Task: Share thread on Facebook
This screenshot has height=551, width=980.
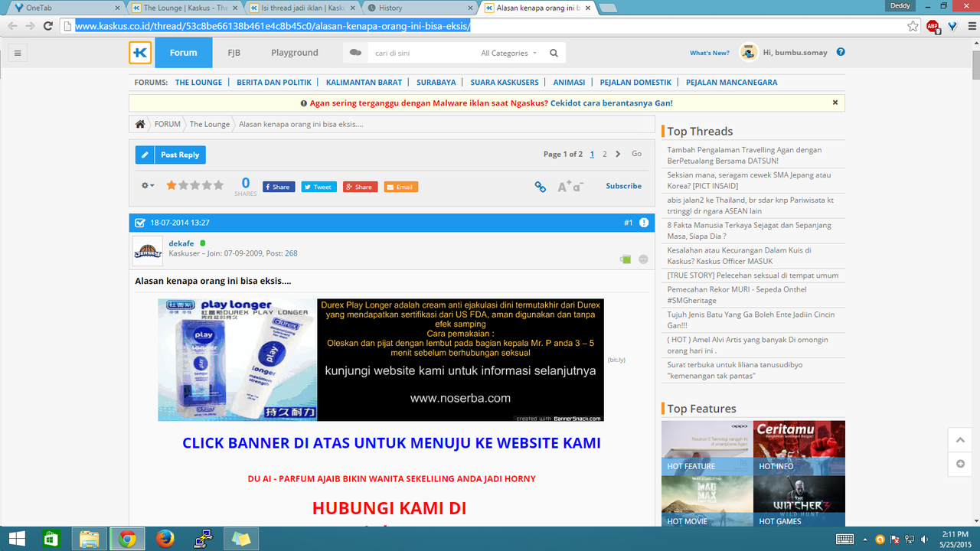Action: click(279, 187)
